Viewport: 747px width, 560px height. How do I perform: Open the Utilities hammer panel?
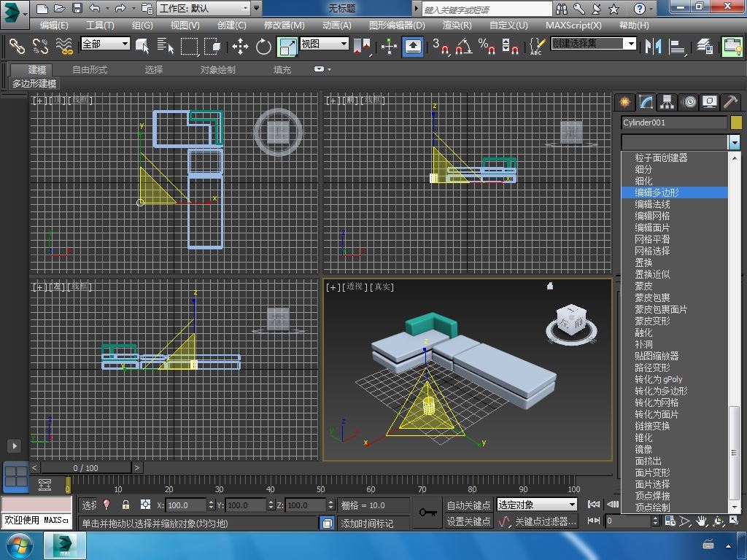(730, 102)
